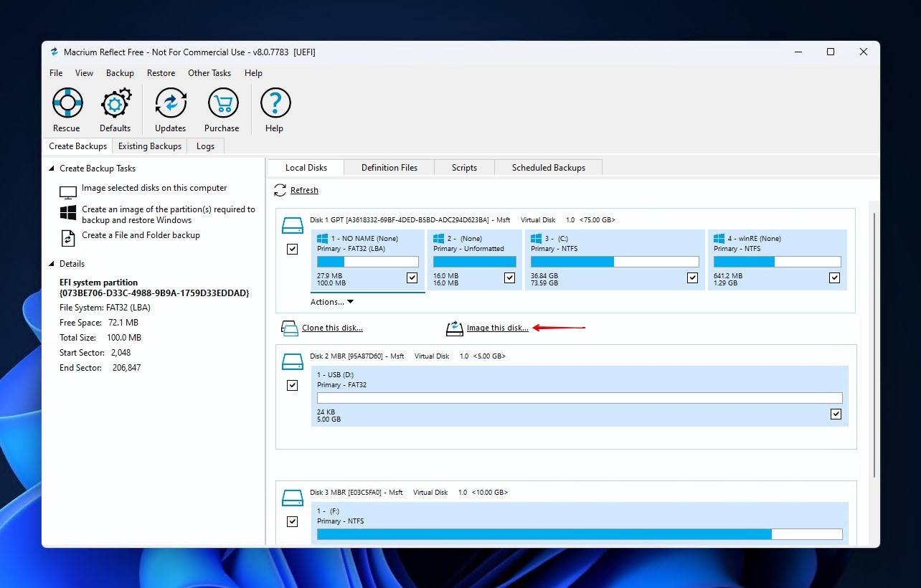Expand the Actions menu for Disk 1
This screenshot has width=921, height=588.
[332, 301]
